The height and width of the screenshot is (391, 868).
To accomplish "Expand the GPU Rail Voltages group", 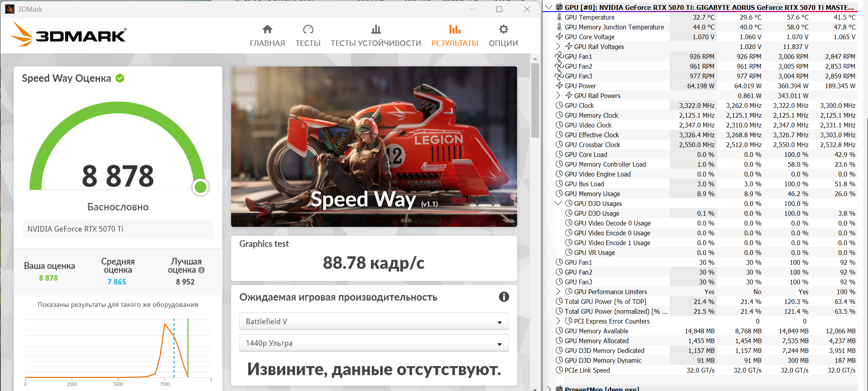I will 559,46.
